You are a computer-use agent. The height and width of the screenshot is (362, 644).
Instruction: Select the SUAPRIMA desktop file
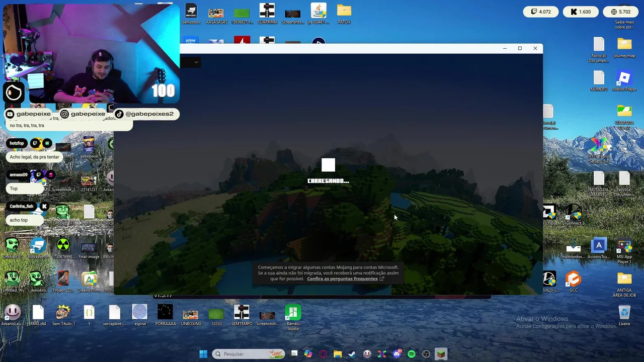click(x=267, y=14)
